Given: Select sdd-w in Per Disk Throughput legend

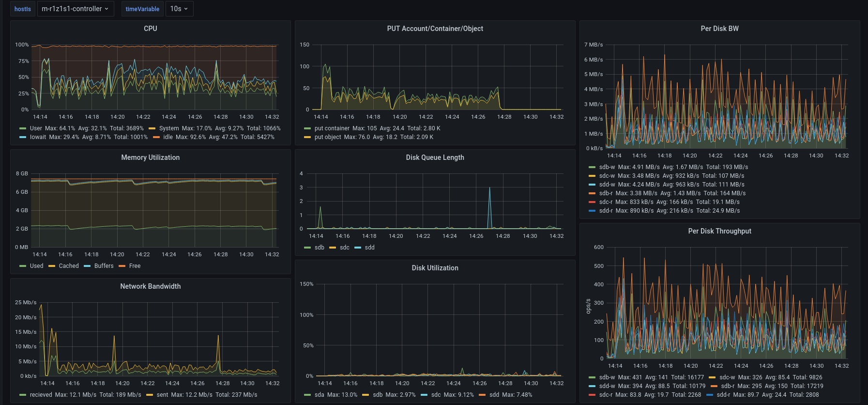Looking at the screenshot, I should (x=607, y=386).
